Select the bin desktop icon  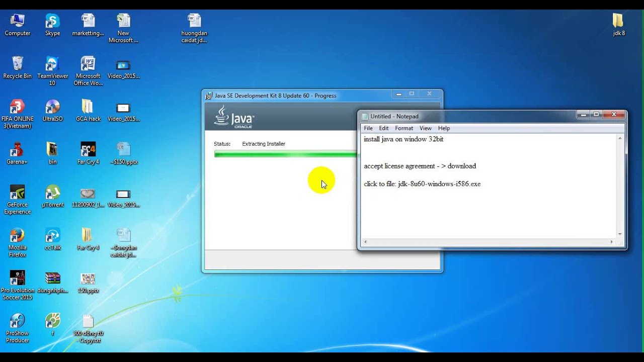(x=52, y=153)
